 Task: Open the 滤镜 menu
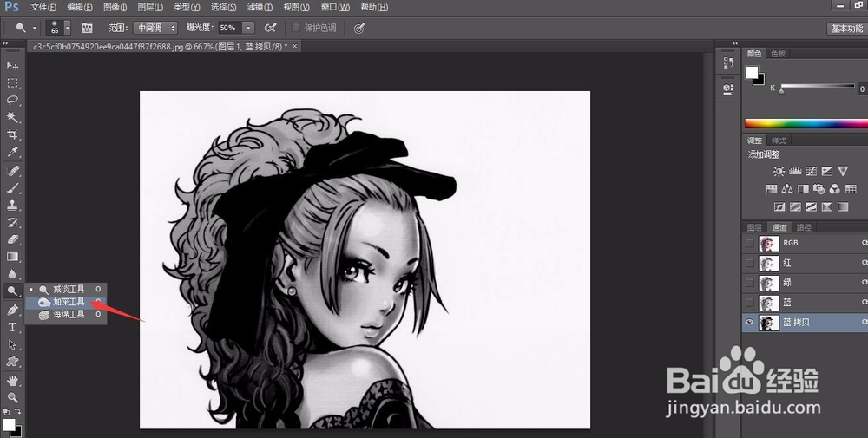click(260, 7)
